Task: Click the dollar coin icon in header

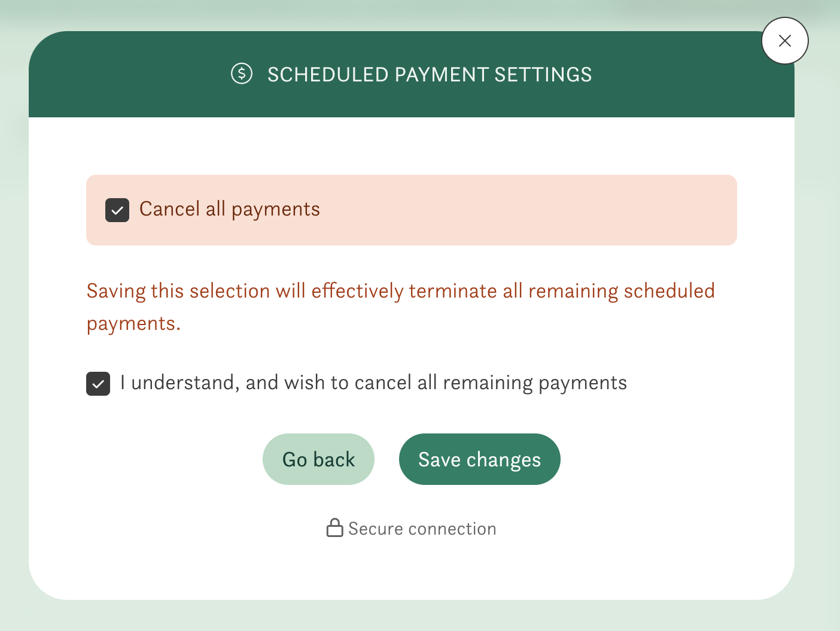Action: pos(242,74)
